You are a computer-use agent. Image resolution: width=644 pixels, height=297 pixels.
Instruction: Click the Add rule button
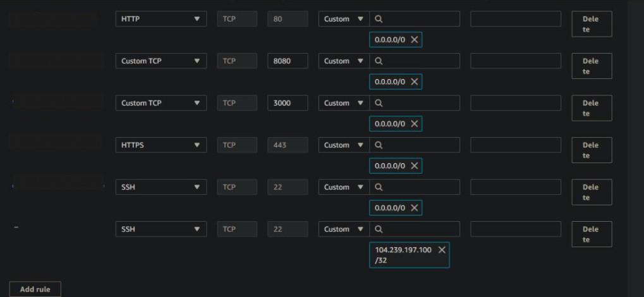click(x=35, y=289)
